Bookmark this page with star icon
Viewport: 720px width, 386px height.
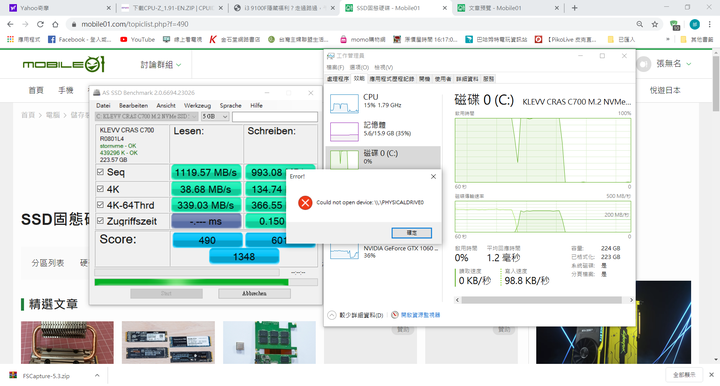click(x=655, y=24)
